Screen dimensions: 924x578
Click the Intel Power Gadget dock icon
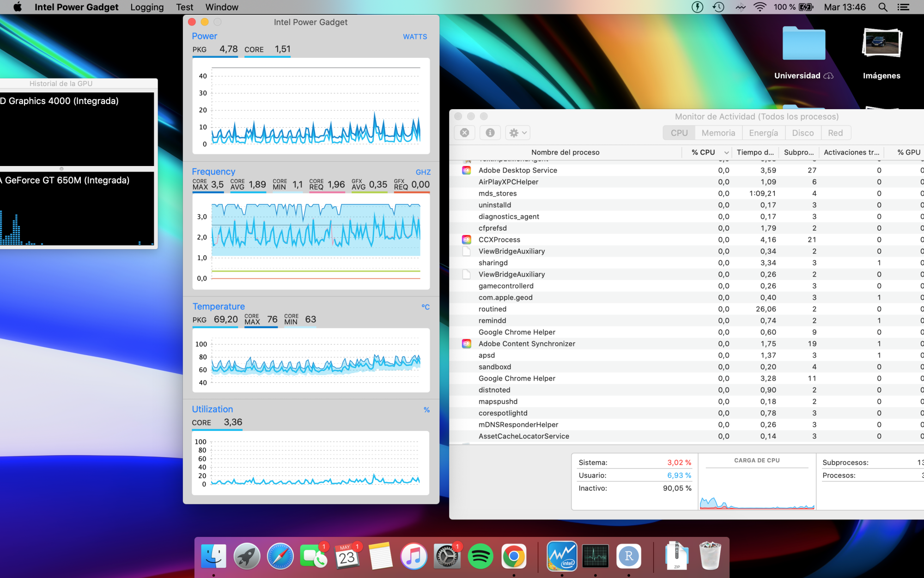click(562, 556)
